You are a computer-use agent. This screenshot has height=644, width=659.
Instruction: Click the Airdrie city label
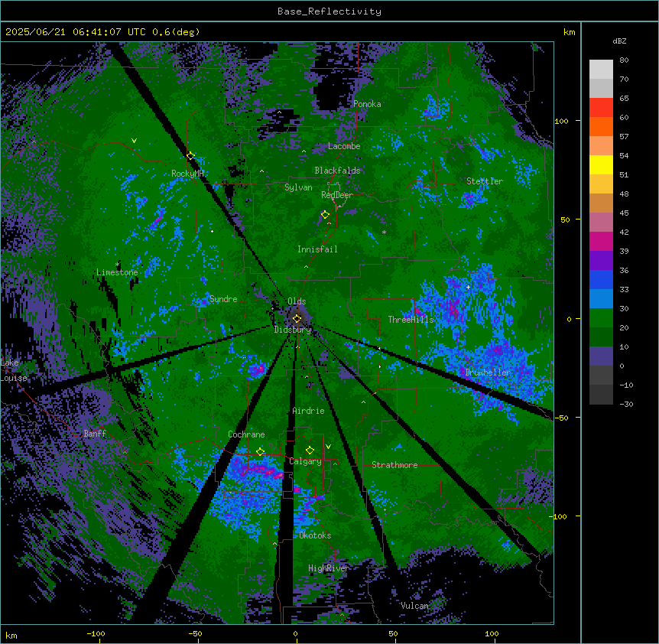[309, 411]
